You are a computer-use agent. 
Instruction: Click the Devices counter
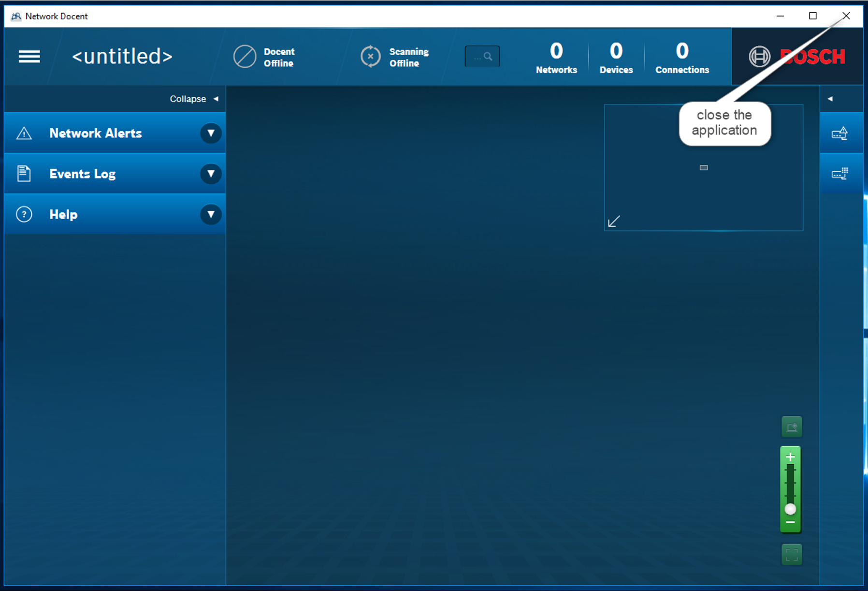point(616,58)
